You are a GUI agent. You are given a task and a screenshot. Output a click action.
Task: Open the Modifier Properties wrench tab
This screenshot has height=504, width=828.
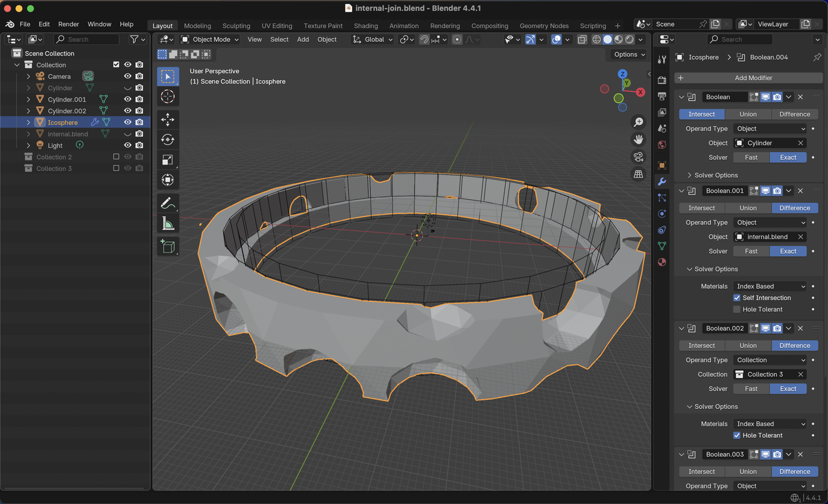click(x=662, y=182)
